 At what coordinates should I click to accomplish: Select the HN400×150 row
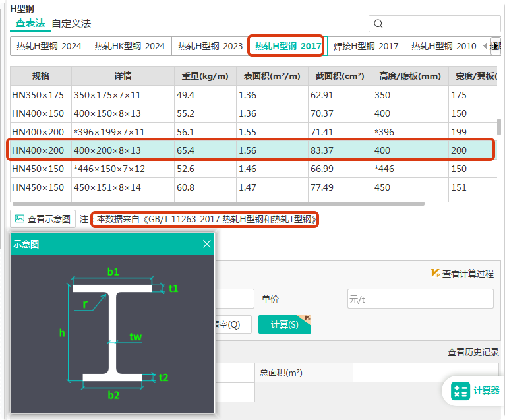point(253,113)
